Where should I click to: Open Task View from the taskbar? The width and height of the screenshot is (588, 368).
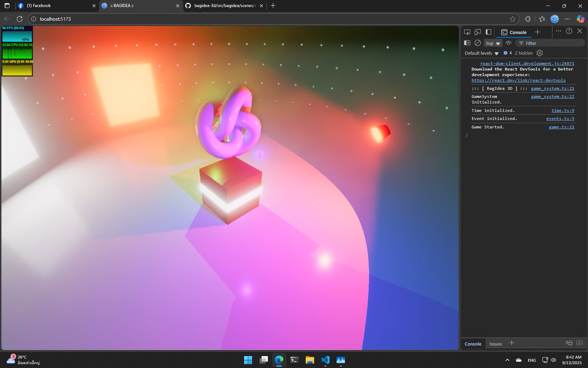coord(264,360)
